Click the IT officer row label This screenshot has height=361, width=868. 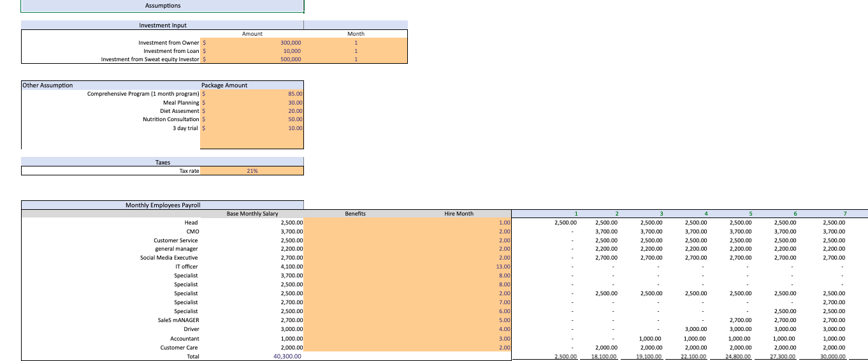pyautogui.click(x=185, y=267)
